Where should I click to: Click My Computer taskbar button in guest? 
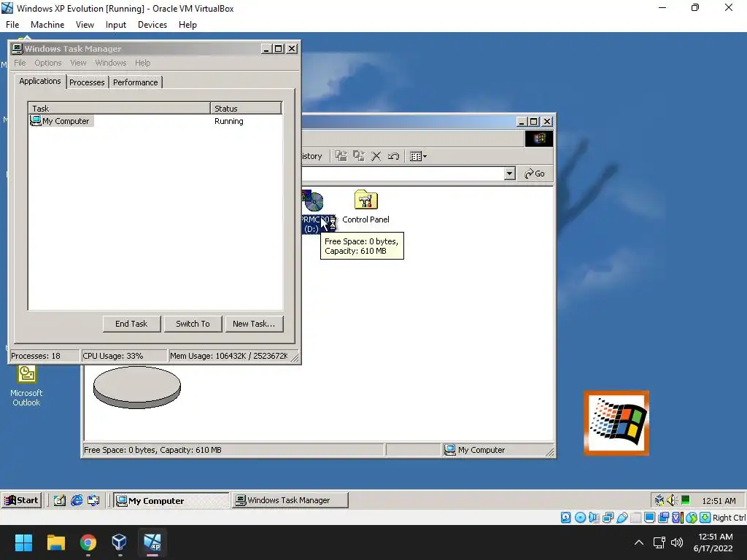pos(171,500)
